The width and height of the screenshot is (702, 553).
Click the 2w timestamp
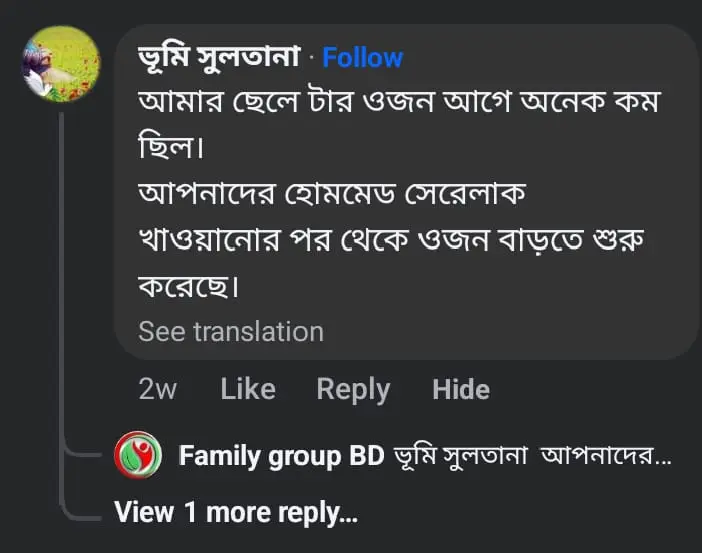(x=157, y=389)
